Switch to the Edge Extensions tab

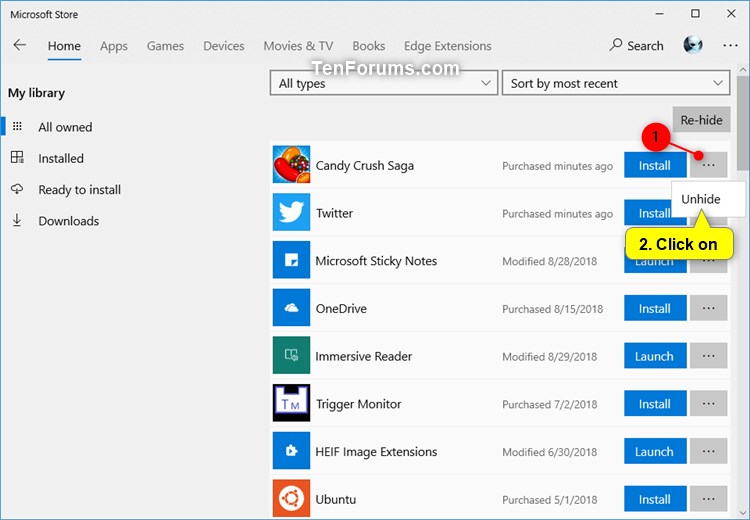coord(448,46)
